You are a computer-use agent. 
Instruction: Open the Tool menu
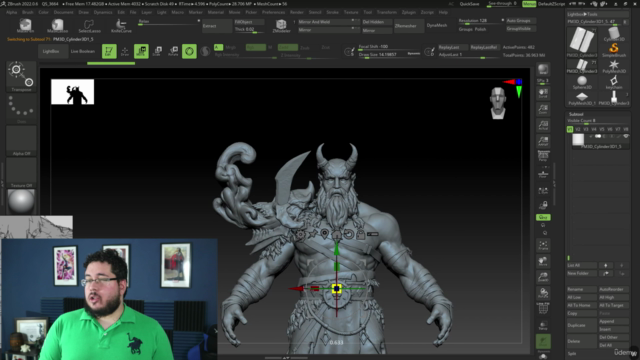[368, 12]
